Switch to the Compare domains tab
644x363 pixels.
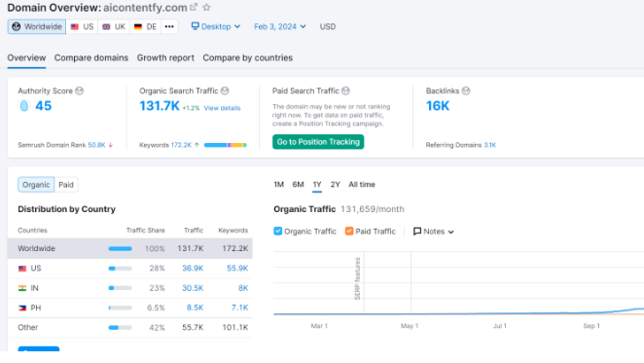click(91, 58)
